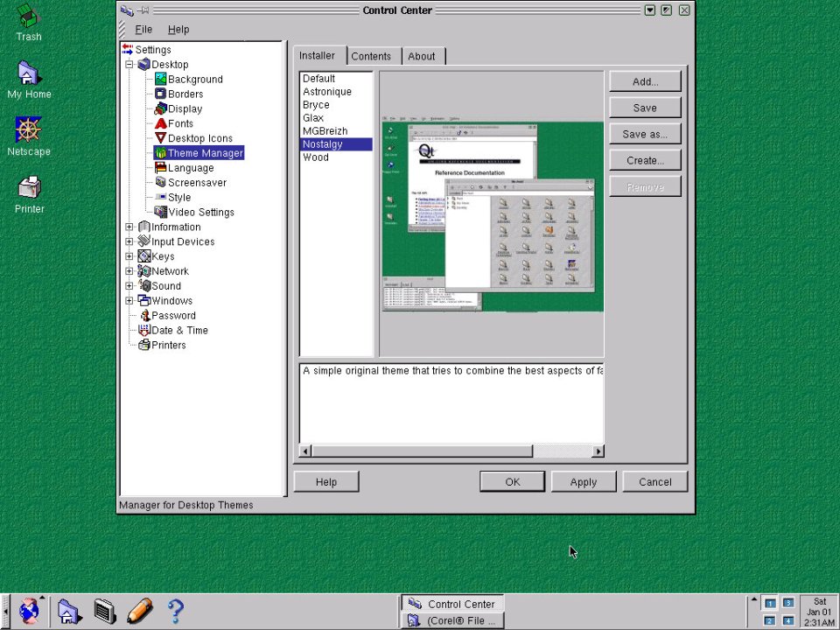Open the File menu
840x630 pixels.
click(143, 30)
